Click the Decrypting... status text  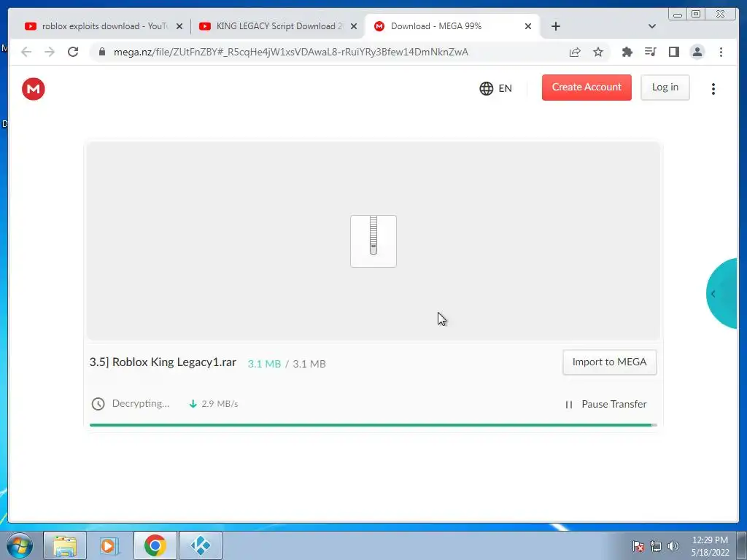[x=141, y=404]
